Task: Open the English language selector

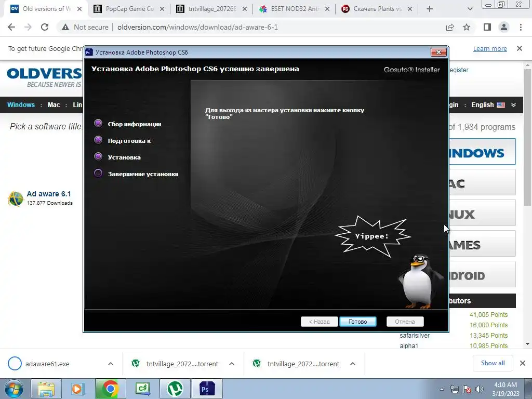Action: (x=488, y=105)
